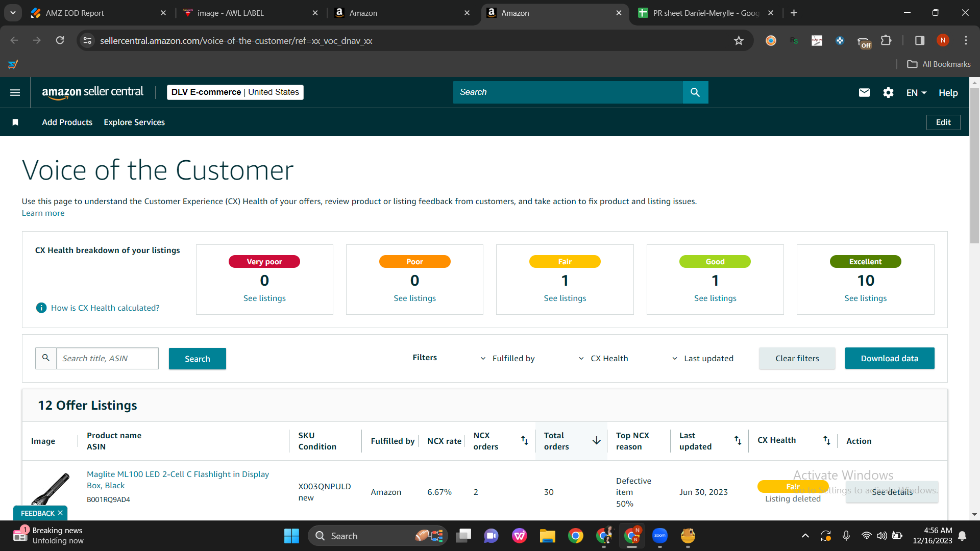Reload the page in Chrome
Viewport: 980px width, 551px height.
click(x=60, y=40)
